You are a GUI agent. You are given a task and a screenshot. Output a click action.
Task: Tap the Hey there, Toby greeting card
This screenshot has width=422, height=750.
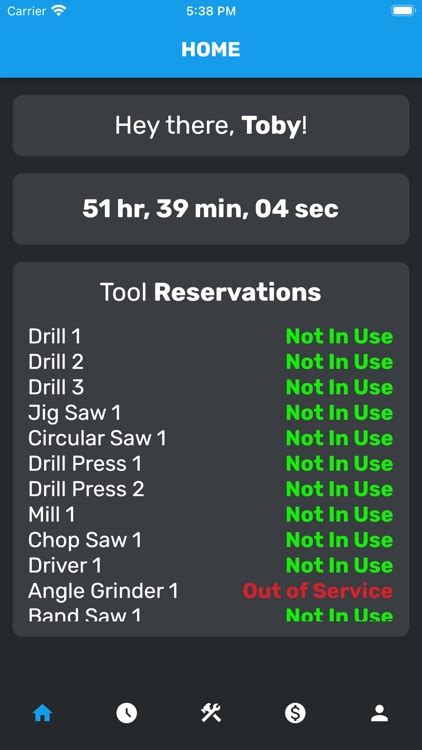pos(211,125)
